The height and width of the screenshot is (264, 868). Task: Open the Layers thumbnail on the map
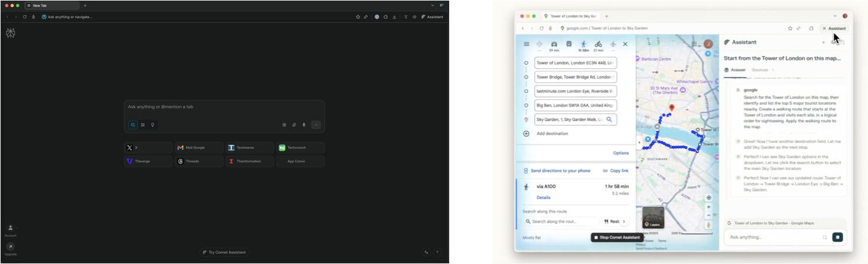click(x=653, y=218)
